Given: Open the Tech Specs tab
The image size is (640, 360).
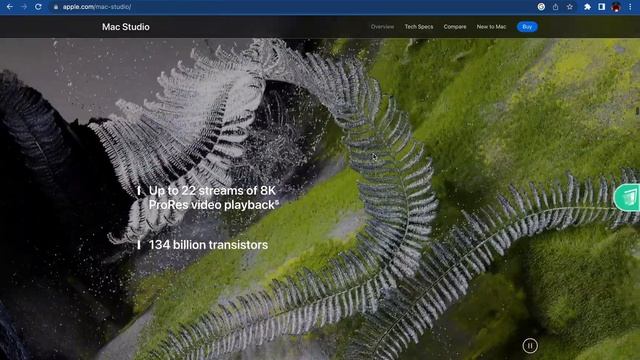Looking at the screenshot, I should [x=419, y=27].
